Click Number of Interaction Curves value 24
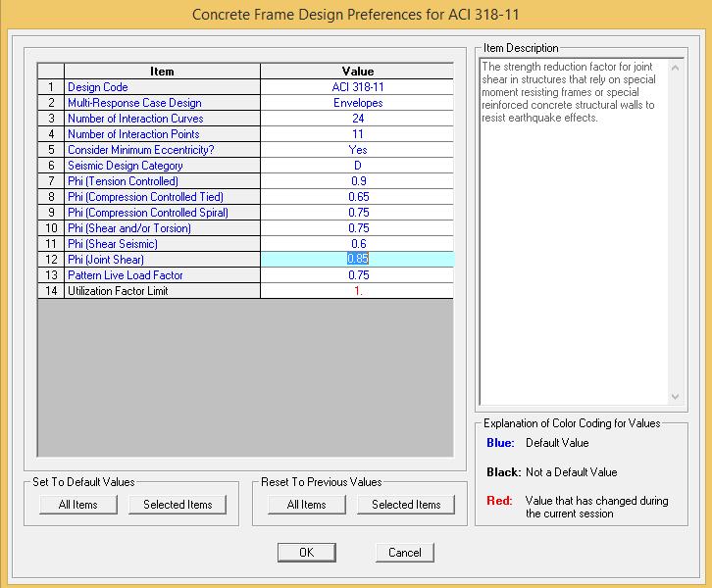 [x=357, y=118]
